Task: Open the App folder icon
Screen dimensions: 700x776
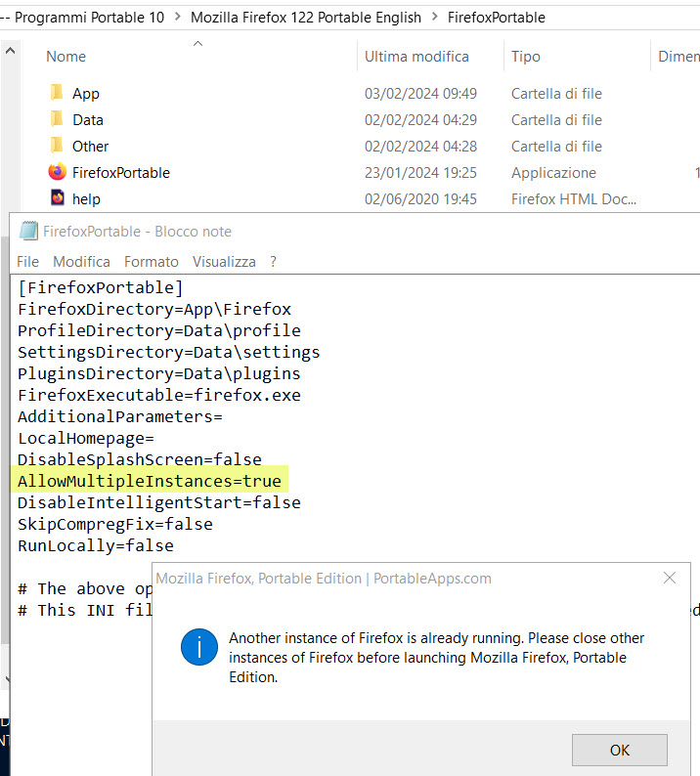Action: click(57, 93)
